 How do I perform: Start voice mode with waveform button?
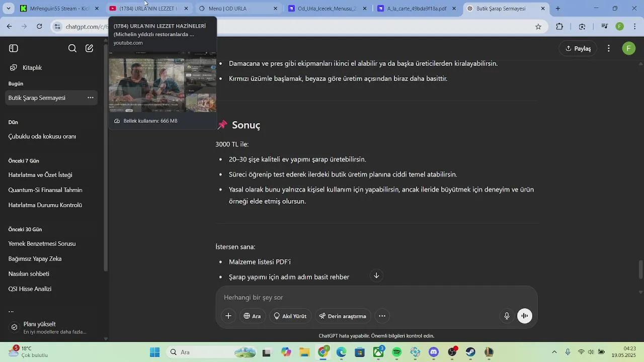click(x=525, y=316)
